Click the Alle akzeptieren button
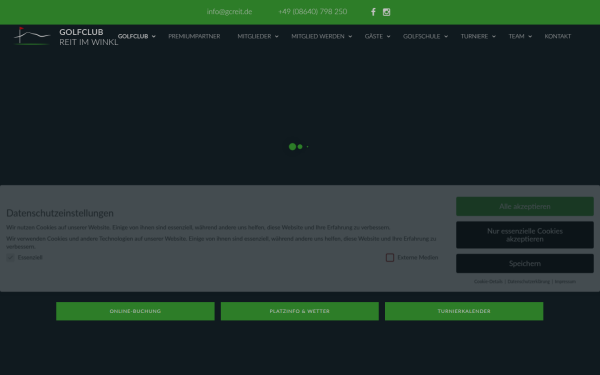Viewport: 600px width, 375px height. [x=525, y=206]
